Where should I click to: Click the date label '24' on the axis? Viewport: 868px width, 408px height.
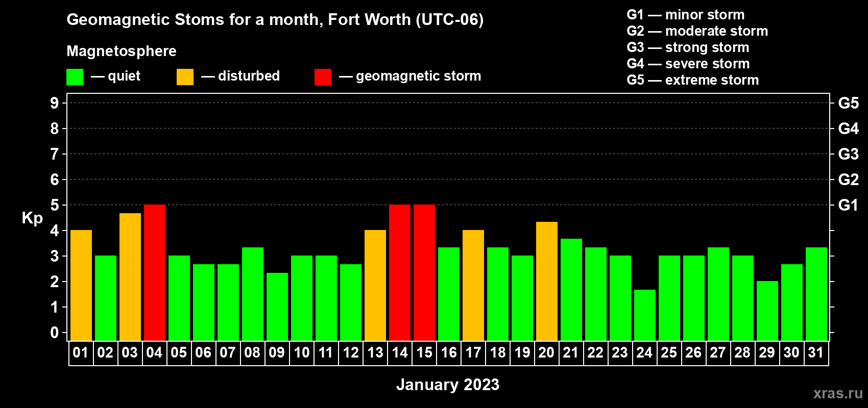coord(644,352)
